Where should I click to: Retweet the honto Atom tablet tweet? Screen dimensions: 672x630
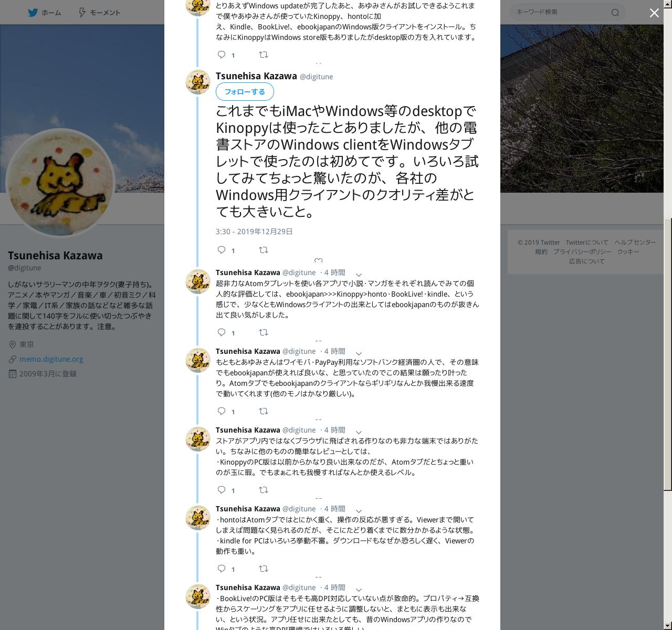[264, 569]
